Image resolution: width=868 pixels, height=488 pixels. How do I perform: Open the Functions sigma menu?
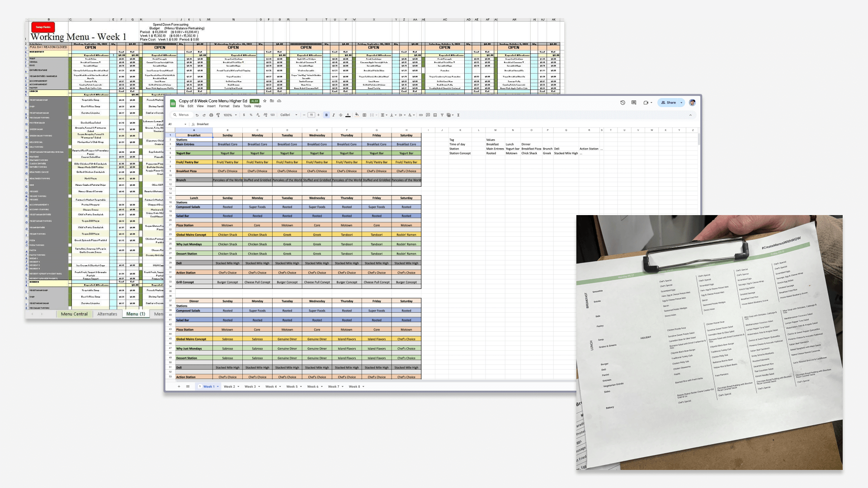point(458,115)
